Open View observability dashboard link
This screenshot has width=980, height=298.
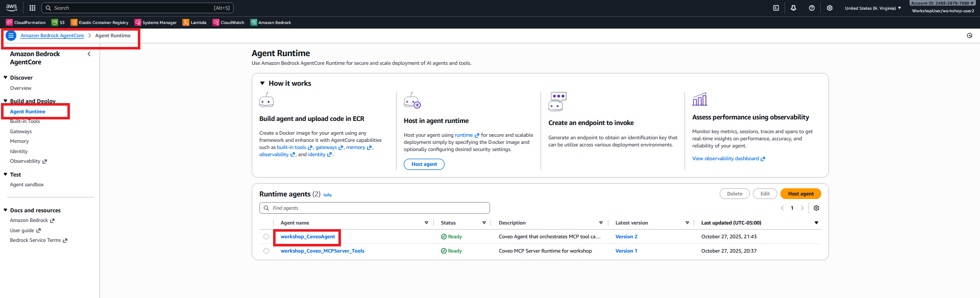(728, 159)
